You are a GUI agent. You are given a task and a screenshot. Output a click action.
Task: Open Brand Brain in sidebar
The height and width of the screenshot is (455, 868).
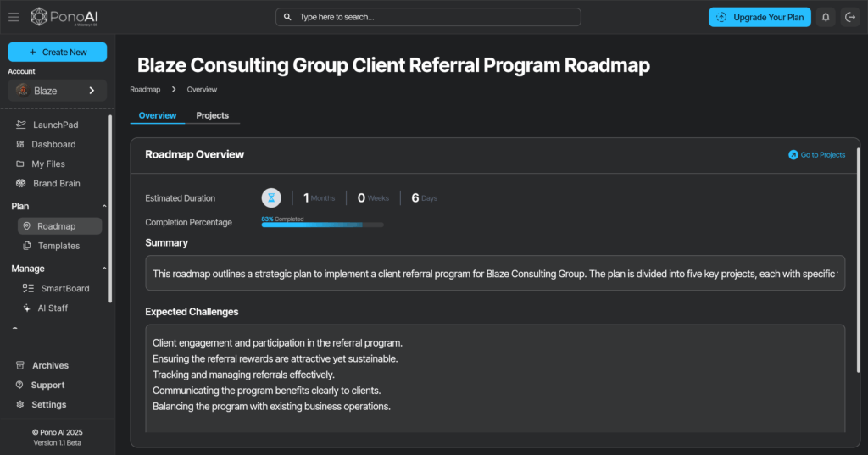coord(57,183)
